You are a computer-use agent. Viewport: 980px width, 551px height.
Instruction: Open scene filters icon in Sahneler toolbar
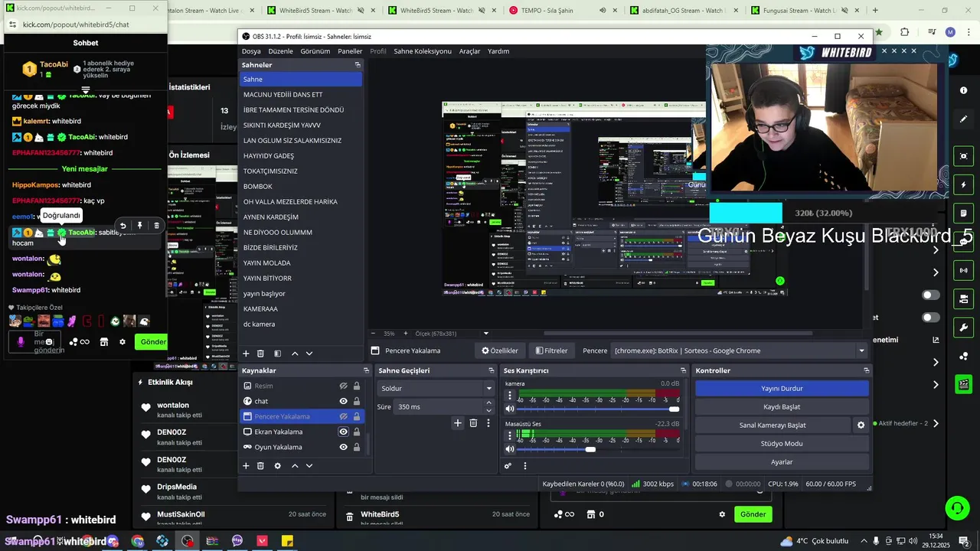(277, 354)
